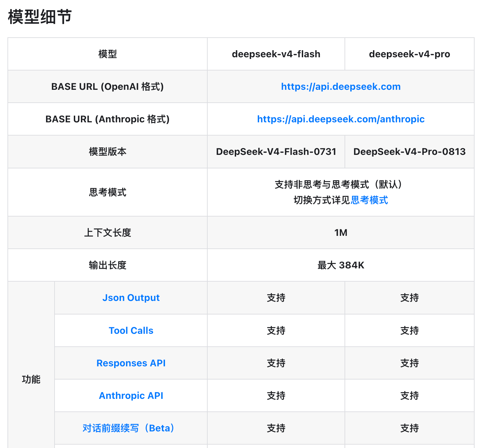Click 支持 for Json Output under pro

pyautogui.click(x=410, y=298)
